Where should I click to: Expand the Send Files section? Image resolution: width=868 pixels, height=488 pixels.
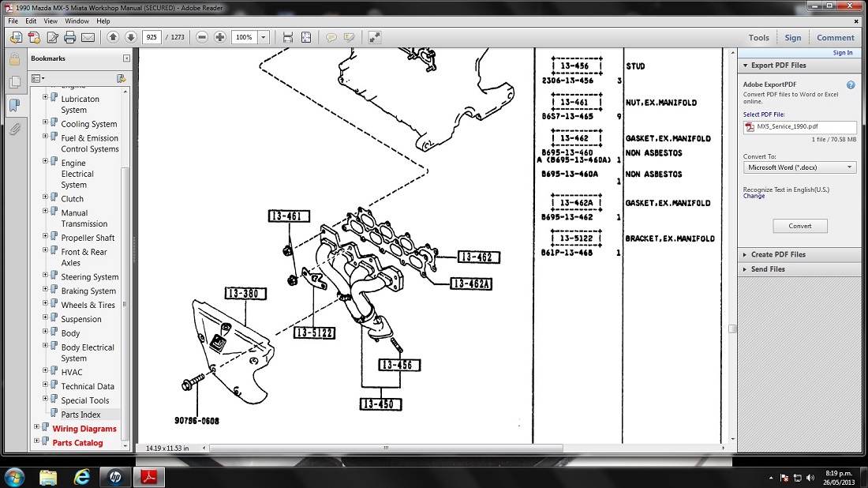pos(745,269)
